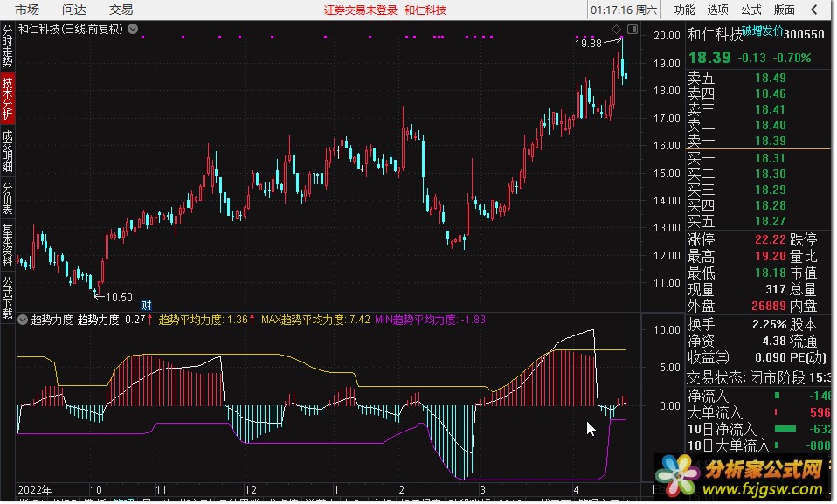The image size is (837, 504).
Task: Click the 卖一 price 18.39
Action: (771, 141)
